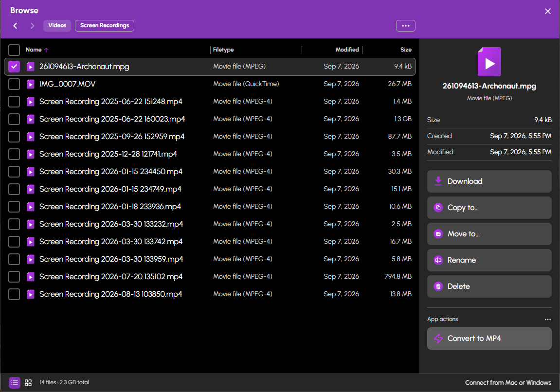Open the App actions three-dots menu
The image size is (560, 392).
[x=547, y=319]
